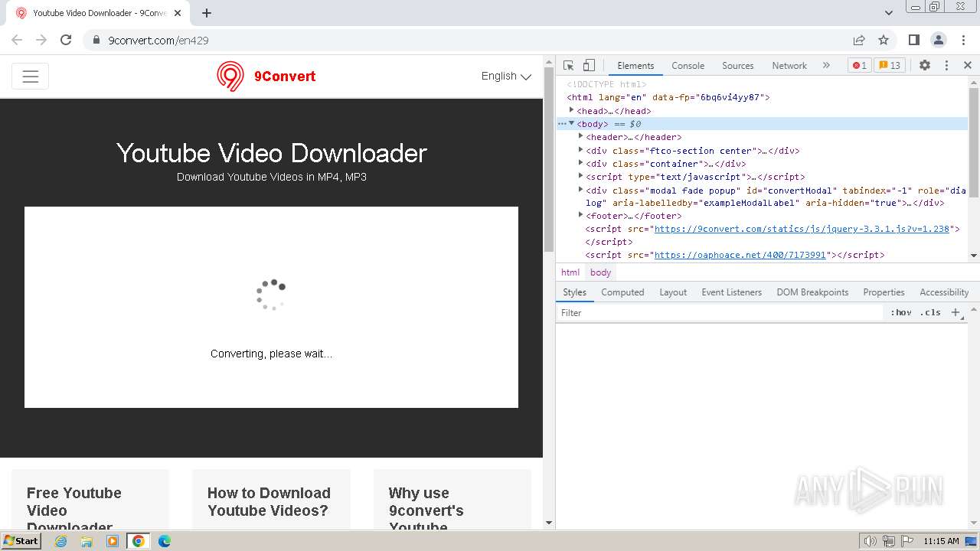980x551 pixels.
Task: Click the warnings count badge 13
Action: (890, 66)
